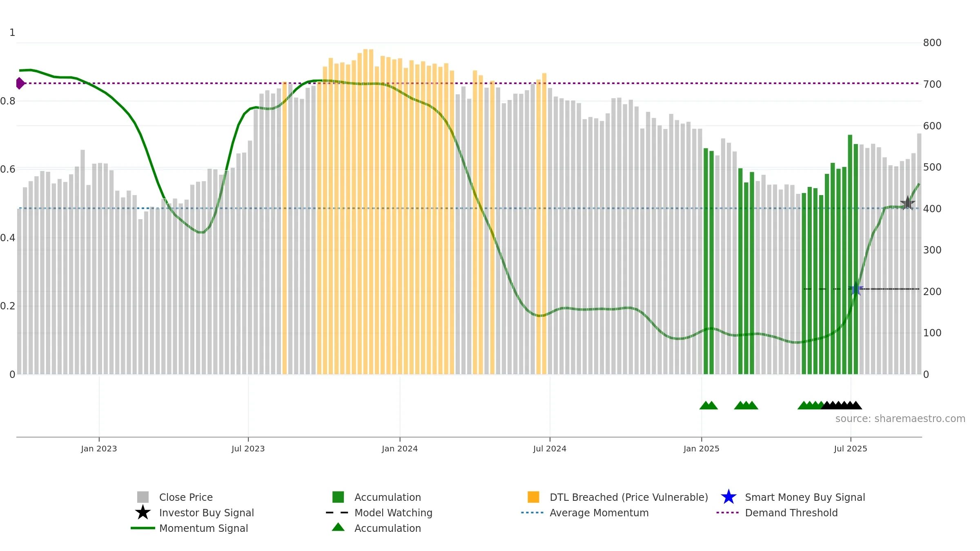Click the green Accumulation triangle legend icon
The width and height of the screenshot is (980, 551).
[338, 527]
